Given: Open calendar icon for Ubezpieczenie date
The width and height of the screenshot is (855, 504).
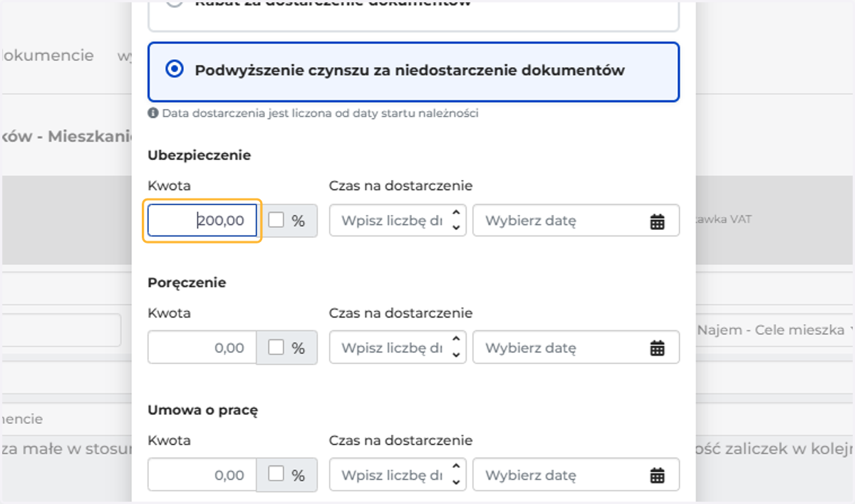Looking at the screenshot, I should point(657,221).
